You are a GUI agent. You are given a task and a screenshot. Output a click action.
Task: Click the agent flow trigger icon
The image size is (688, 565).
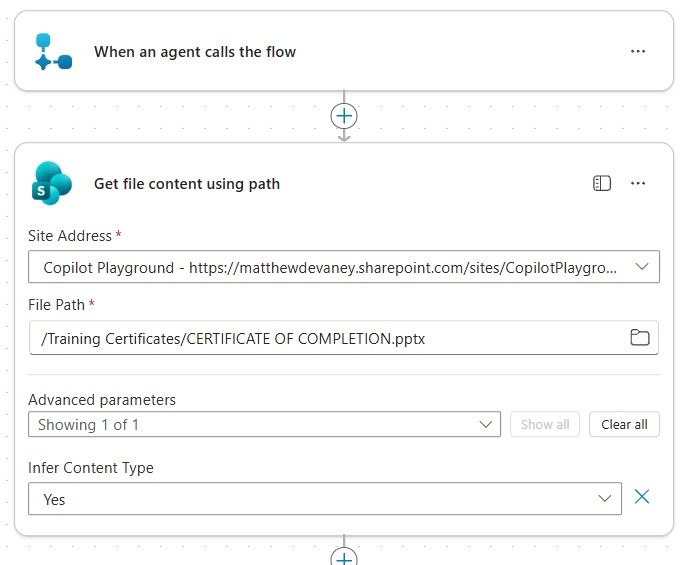pos(53,52)
